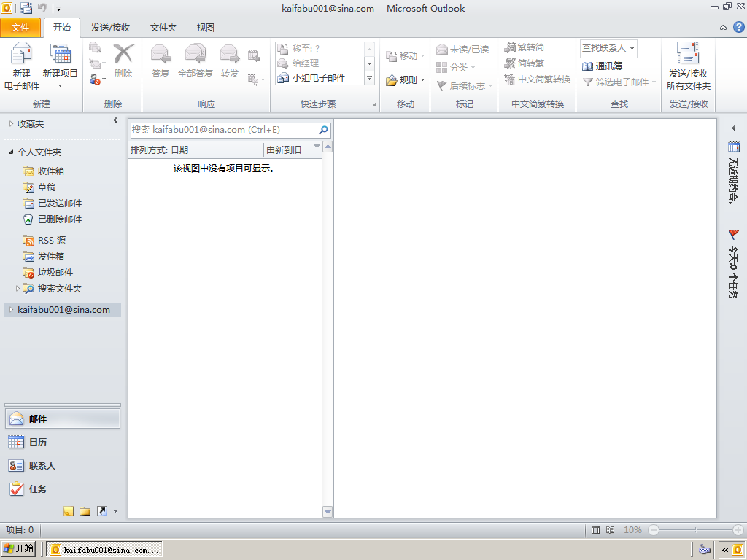
Task: Click 繁转简 traditional to simplified conversion
Action: (525, 47)
